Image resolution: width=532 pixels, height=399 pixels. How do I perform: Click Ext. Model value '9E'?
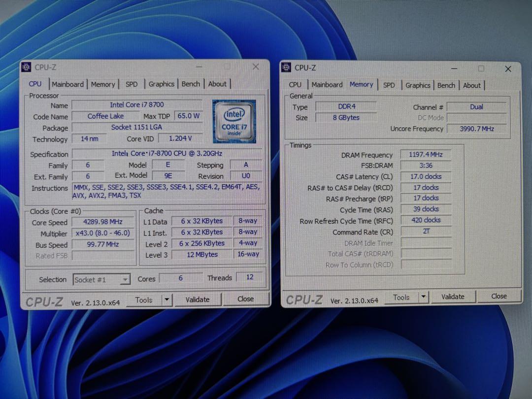(x=168, y=176)
